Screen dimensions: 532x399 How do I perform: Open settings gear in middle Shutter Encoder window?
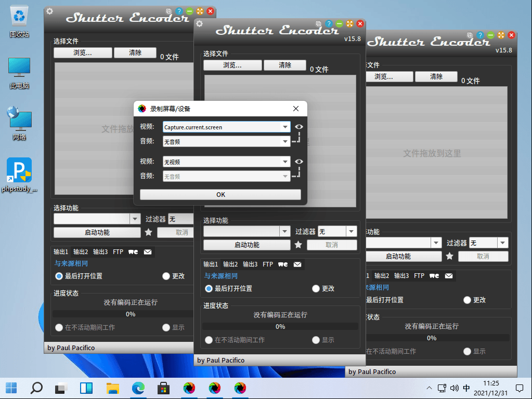click(x=200, y=24)
